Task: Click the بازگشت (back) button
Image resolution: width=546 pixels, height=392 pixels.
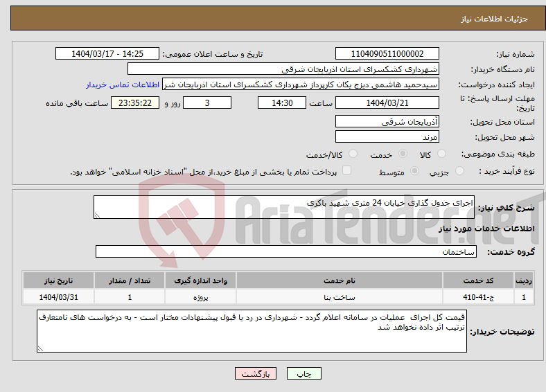Action: (256, 373)
